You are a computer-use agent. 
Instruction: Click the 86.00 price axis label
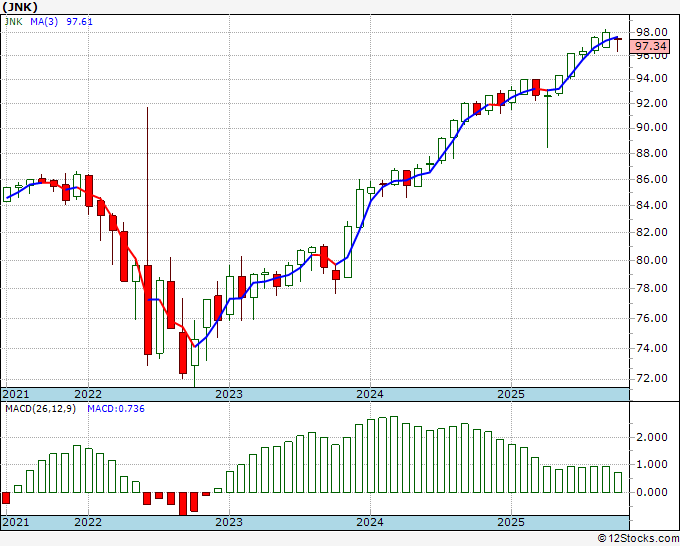pyautogui.click(x=651, y=179)
